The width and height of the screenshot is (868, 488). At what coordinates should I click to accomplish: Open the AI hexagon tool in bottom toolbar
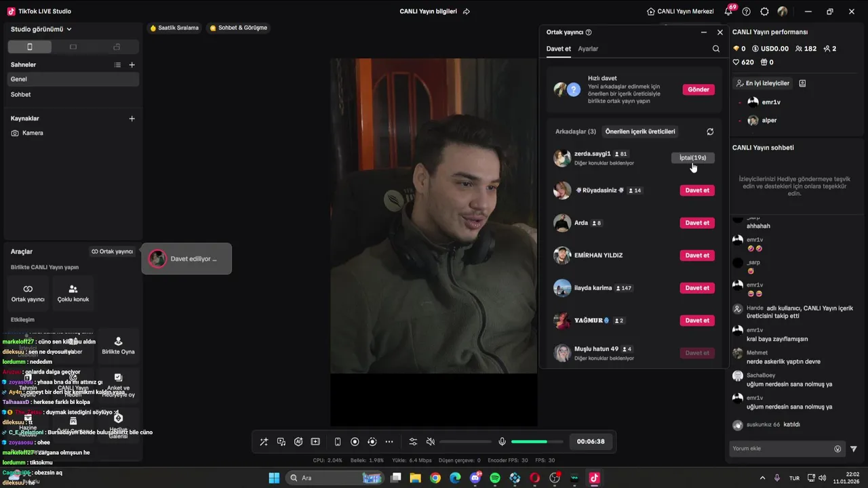click(x=298, y=442)
